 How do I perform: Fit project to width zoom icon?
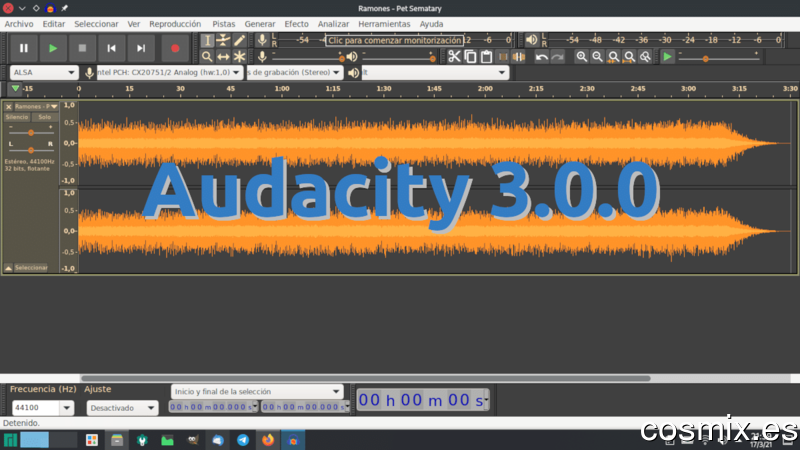click(629, 57)
